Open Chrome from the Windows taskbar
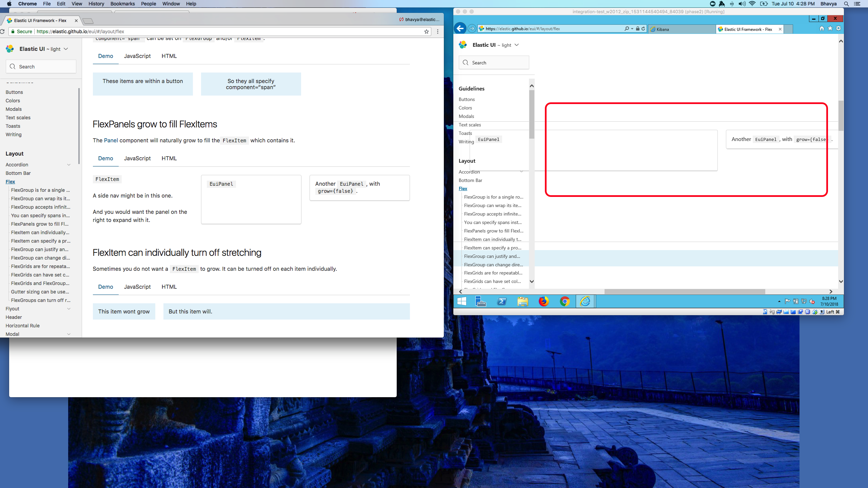Screen dimensions: 868x488 (x=565, y=301)
